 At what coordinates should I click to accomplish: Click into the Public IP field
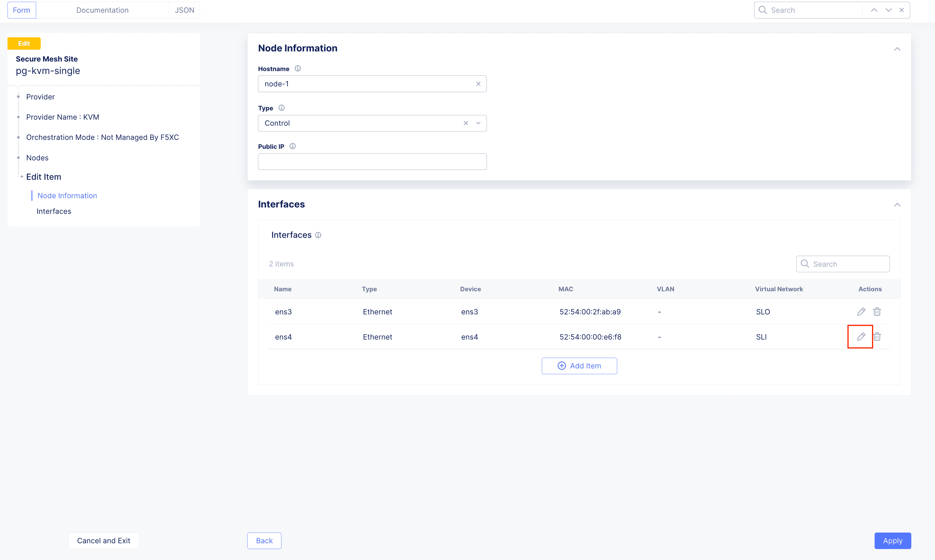[372, 162]
